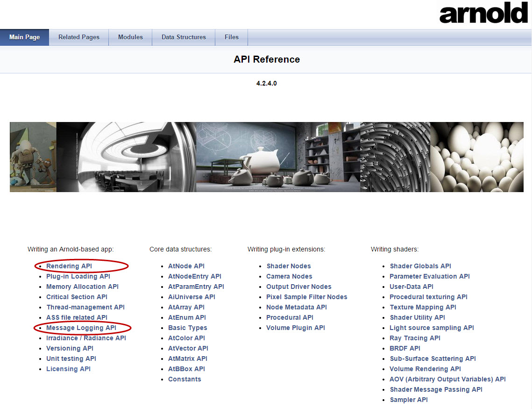This screenshot has height=409, width=532.
Task: Click the teapot render thumbnail
Action: 278,157
